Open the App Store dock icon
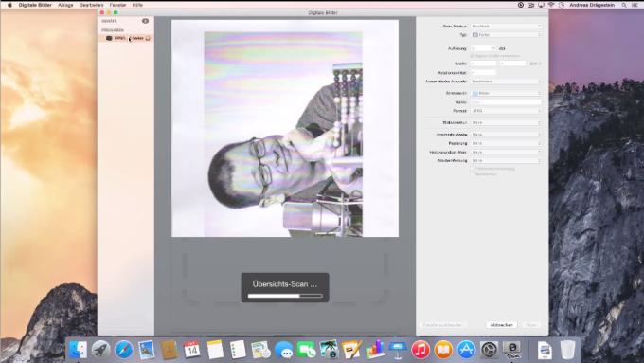The width and height of the screenshot is (644, 363). tap(466, 350)
